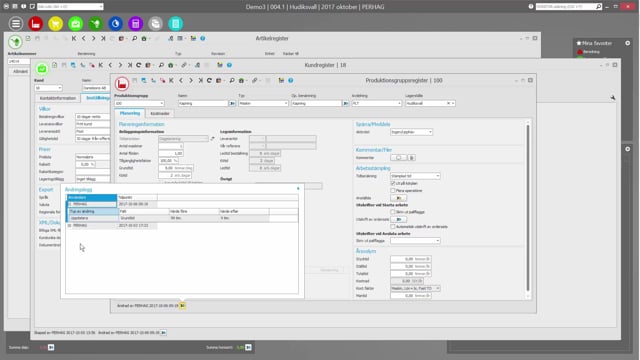This screenshot has height=360, width=640.
Task: Open the teal document module
Action: coord(176,23)
